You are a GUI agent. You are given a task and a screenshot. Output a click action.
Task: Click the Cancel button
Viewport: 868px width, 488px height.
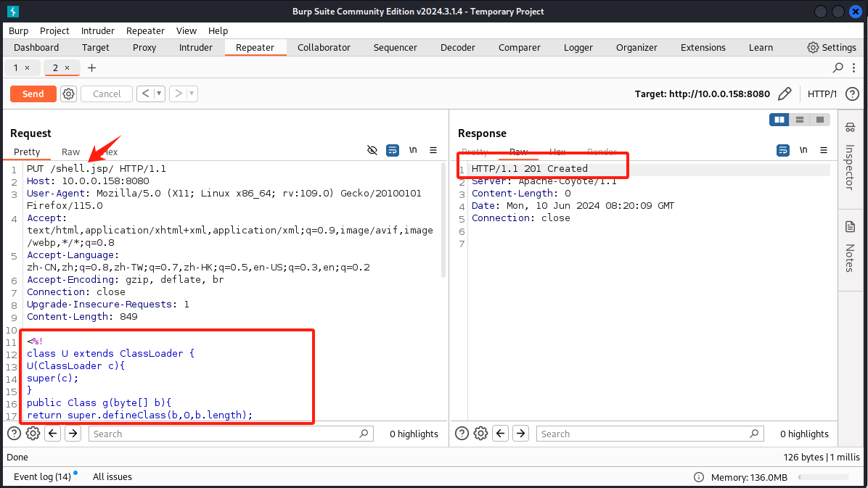[107, 94]
